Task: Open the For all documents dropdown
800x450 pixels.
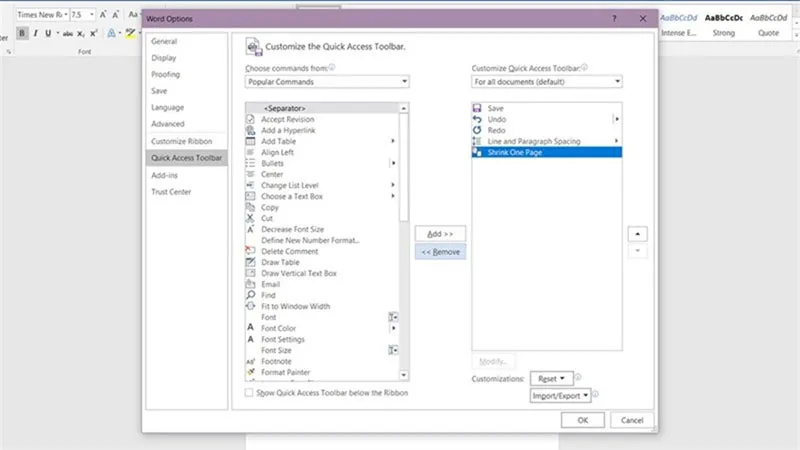Action: (546, 82)
